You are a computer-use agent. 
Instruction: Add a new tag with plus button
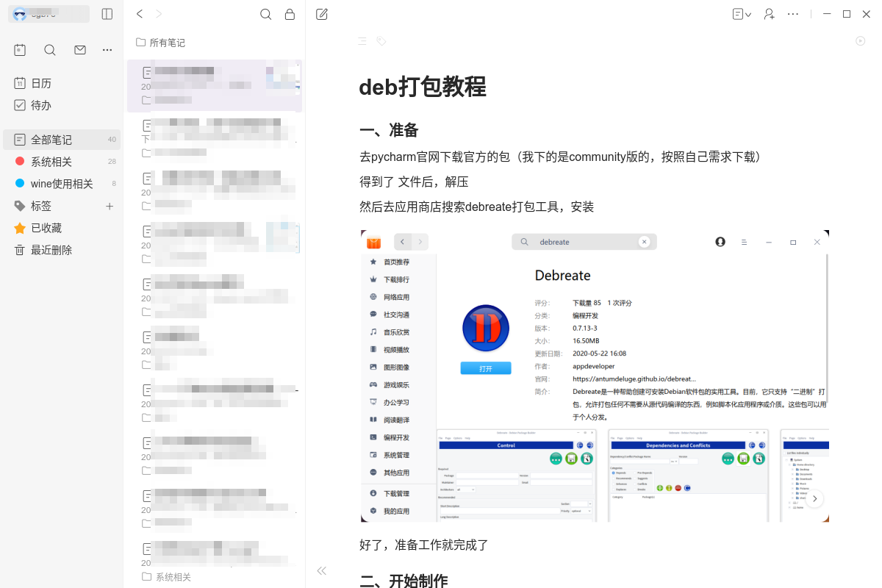pos(110,207)
